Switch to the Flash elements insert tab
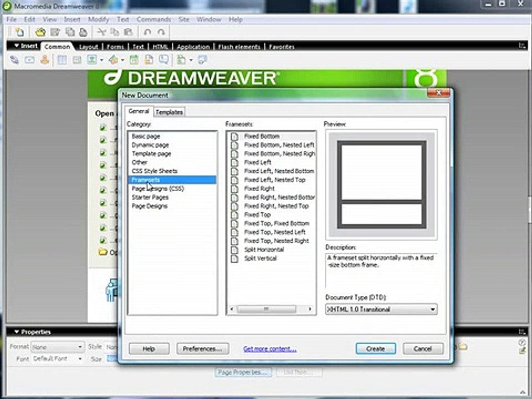The width and height of the screenshot is (532, 399). 239,47
